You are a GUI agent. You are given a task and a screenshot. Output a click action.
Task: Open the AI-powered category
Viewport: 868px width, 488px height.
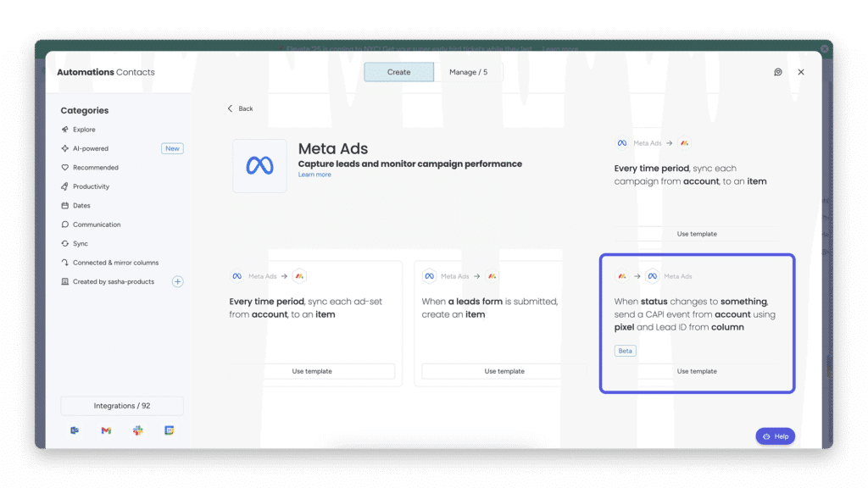pyautogui.click(x=91, y=148)
